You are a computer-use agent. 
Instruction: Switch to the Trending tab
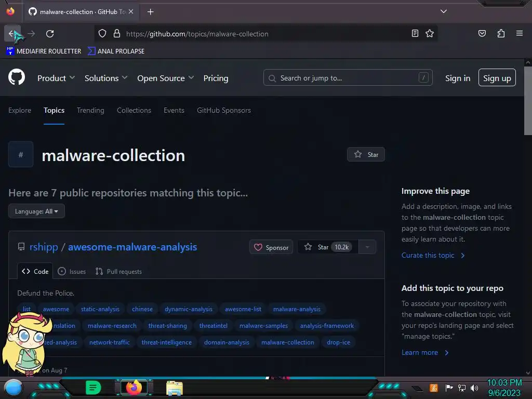point(90,110)
